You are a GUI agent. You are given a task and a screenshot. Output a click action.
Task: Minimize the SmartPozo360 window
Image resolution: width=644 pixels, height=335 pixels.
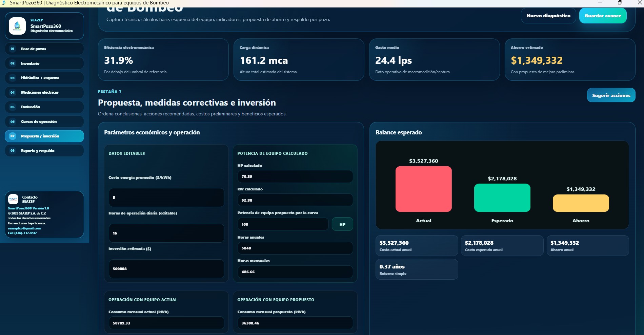coord(600,3)
